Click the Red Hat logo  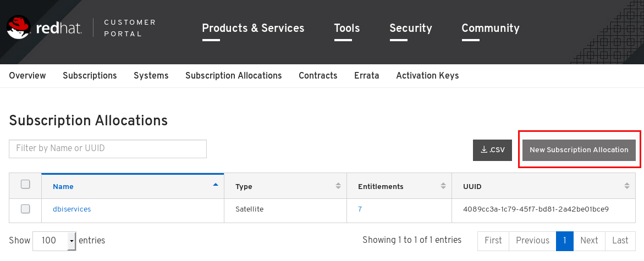pyautogui.click(x=45, y=28)
